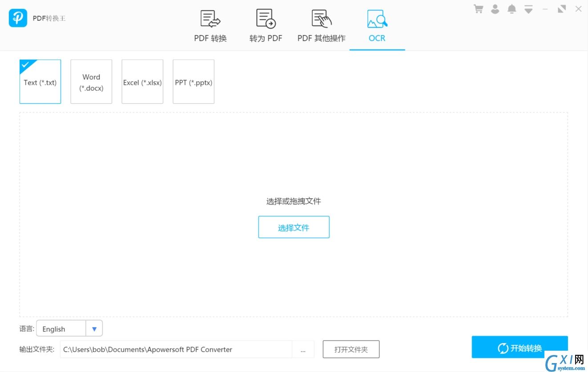Click the output folder path field
The image size is (588, 372).
(176, 349)
